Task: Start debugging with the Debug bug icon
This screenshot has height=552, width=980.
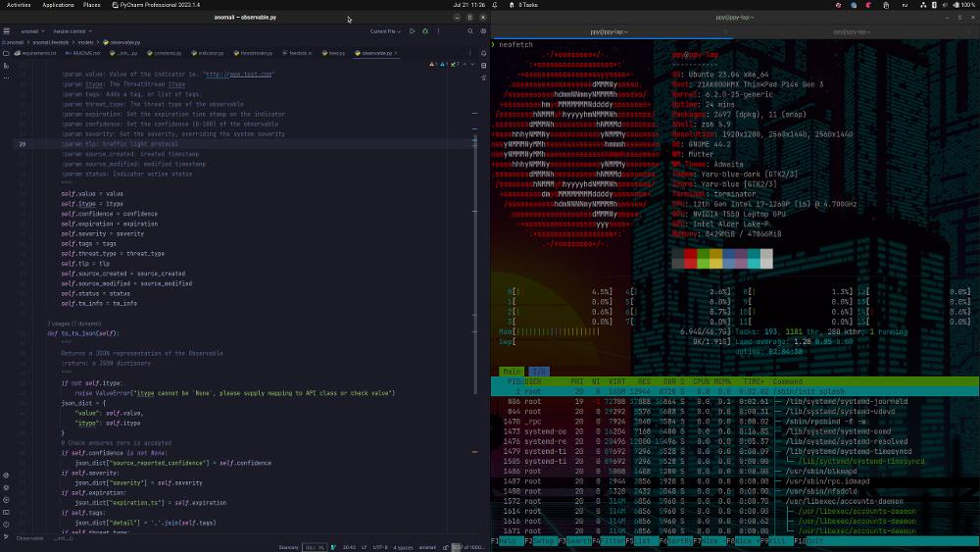Action: click(x=425, y=30)
